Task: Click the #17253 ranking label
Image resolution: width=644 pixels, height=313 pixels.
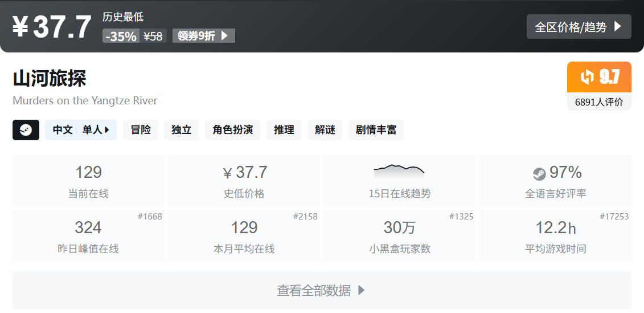Action: (x=614, y=216)
